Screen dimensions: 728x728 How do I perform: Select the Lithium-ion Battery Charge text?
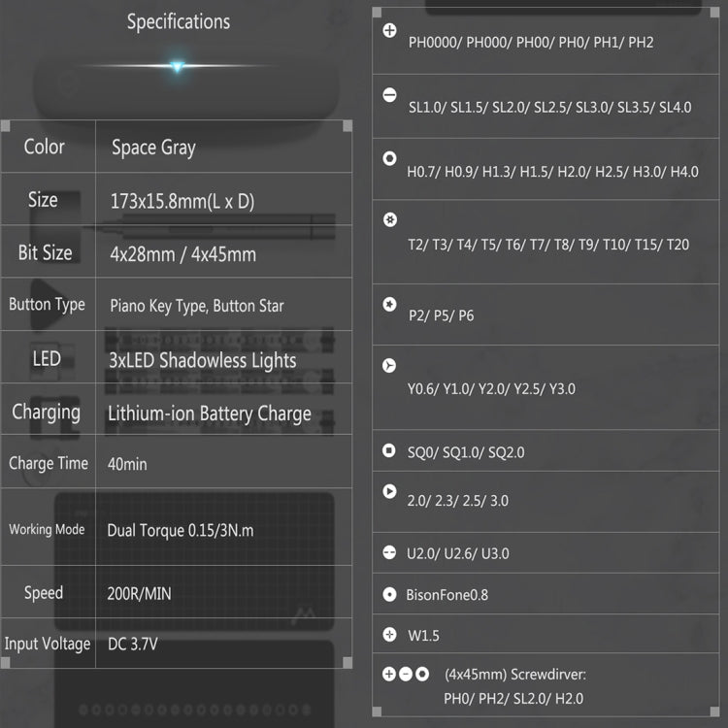(x=210, y=414)
